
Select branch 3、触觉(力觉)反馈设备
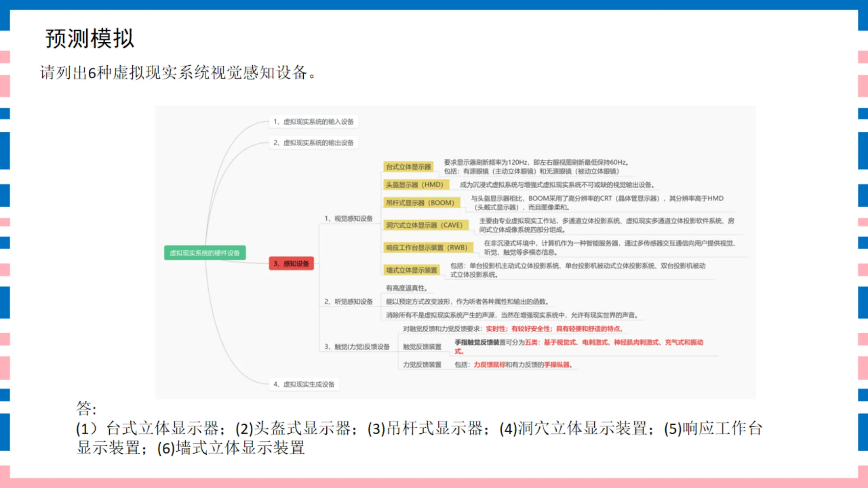click(x=357, y=347)
